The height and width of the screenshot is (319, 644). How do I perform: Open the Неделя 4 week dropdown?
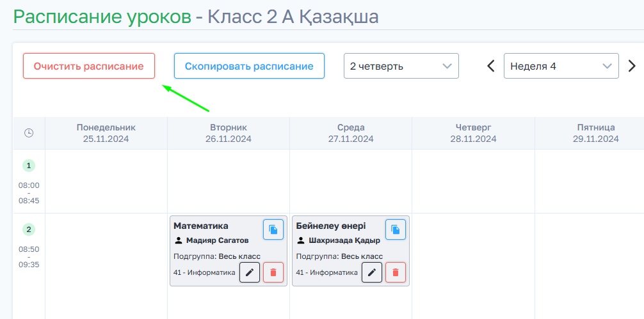(561, 66)
